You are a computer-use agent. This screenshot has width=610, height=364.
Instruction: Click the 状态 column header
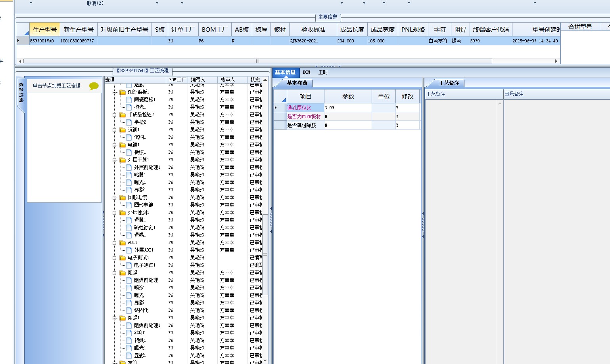pyautogui.click(x=255, y=80)
